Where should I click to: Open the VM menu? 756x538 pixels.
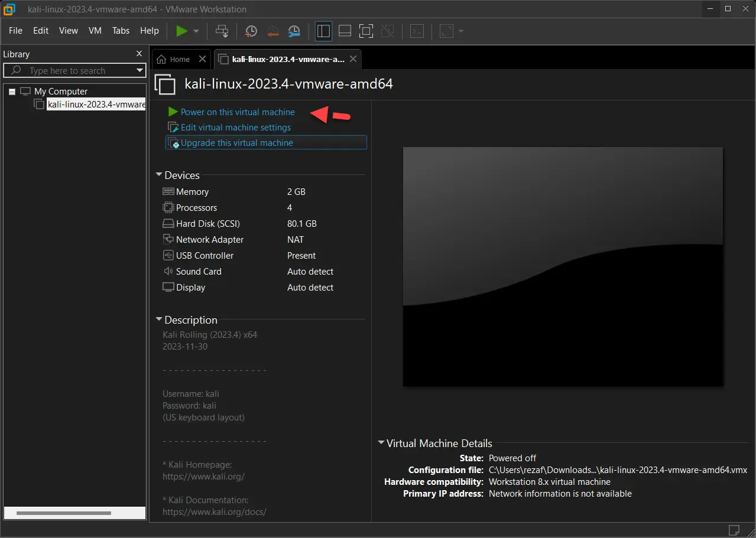[x=95, y=31]
